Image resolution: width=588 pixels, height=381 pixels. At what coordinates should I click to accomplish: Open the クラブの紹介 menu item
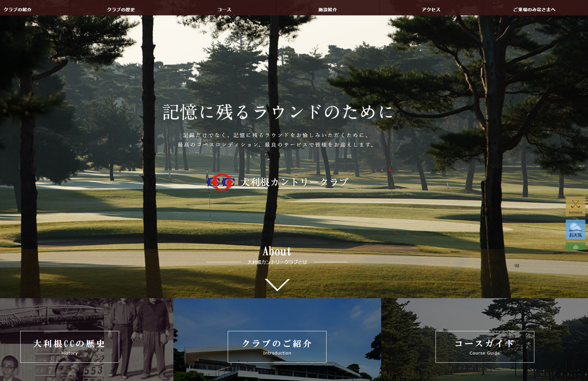18,9
